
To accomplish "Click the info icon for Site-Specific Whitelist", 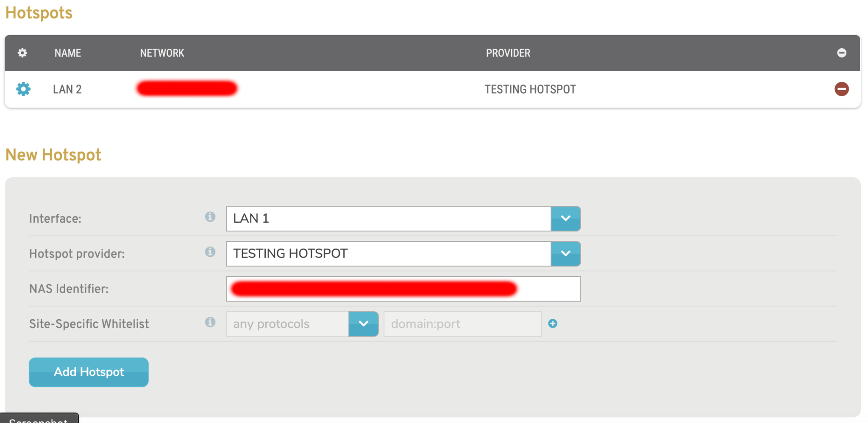I will coord(210,322).
